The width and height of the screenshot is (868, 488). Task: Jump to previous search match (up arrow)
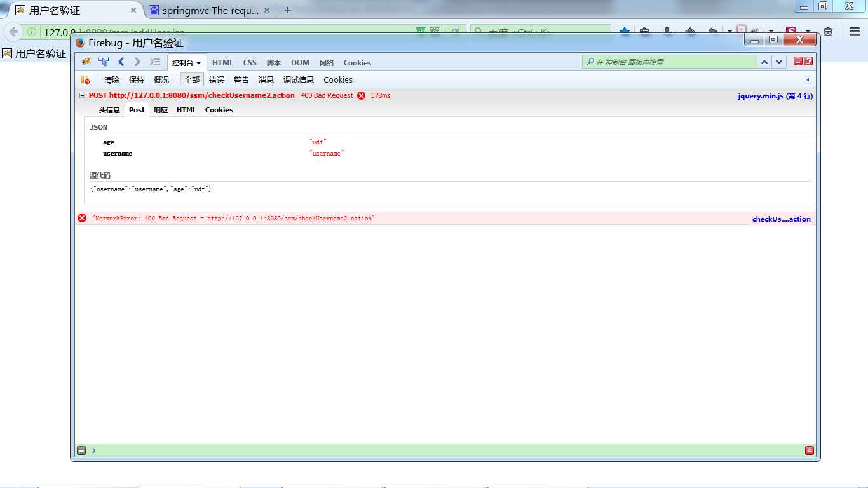[x=764, y=62]
